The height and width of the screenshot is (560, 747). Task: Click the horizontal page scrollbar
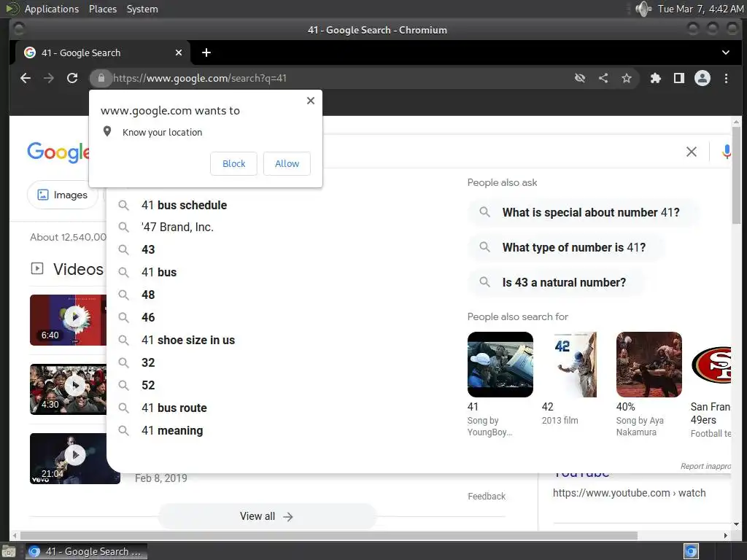pyautogui.click(x=329, y=536)
